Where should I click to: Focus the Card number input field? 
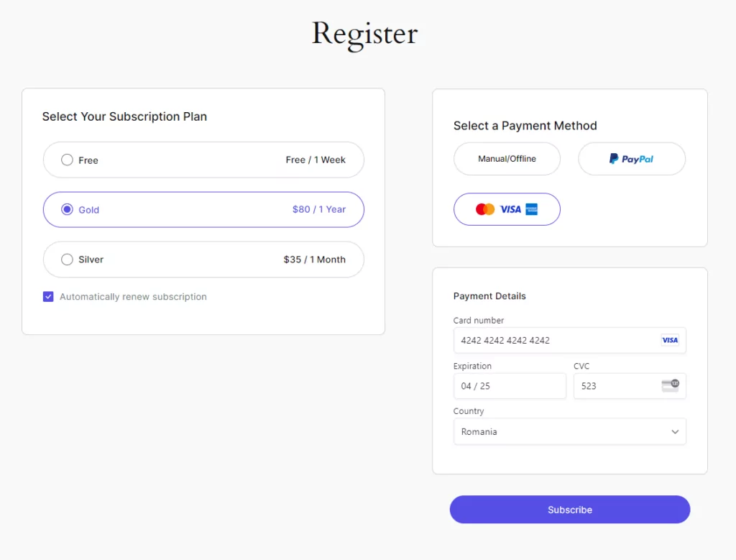click(x=569, y=340)
